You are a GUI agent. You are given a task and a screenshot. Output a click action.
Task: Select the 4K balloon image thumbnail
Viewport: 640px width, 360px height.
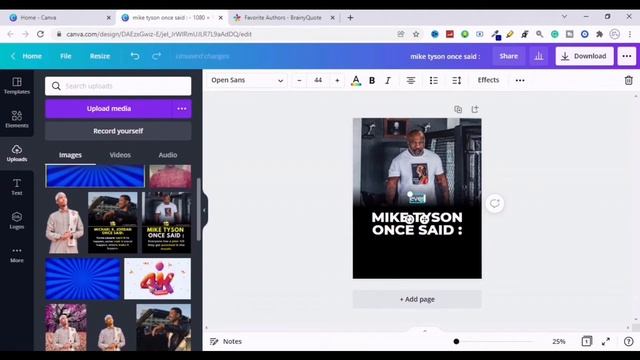pos(158,279)
